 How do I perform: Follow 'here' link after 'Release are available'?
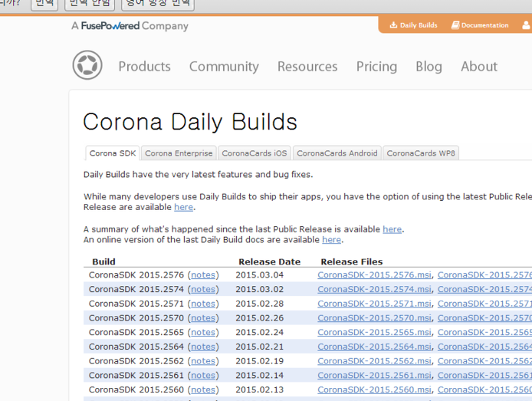183,207
